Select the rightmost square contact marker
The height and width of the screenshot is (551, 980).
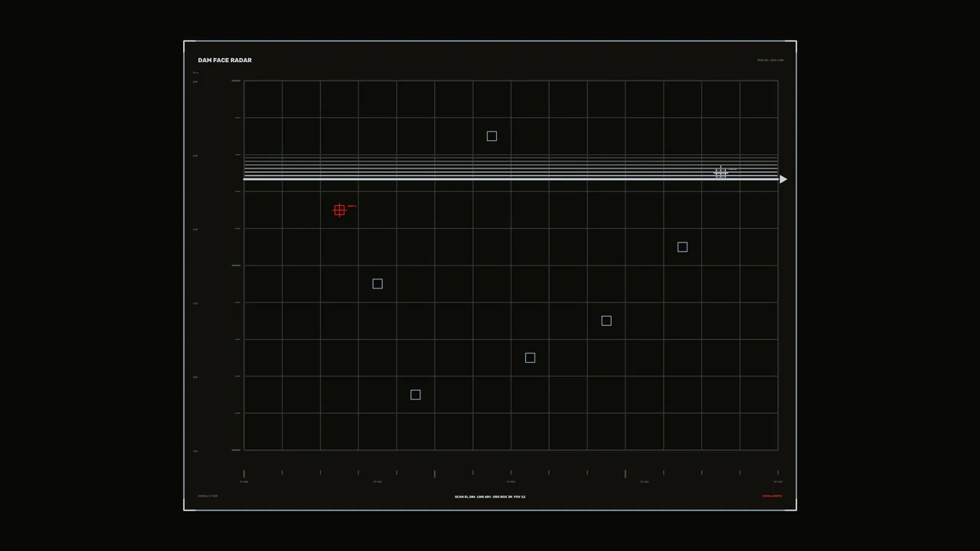coord(682,247)
